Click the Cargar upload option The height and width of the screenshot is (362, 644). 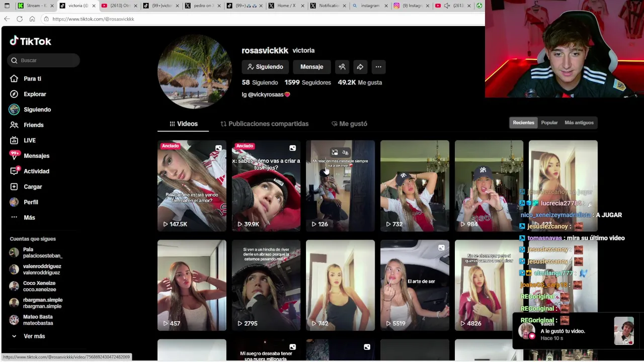[x=33, y=187]
